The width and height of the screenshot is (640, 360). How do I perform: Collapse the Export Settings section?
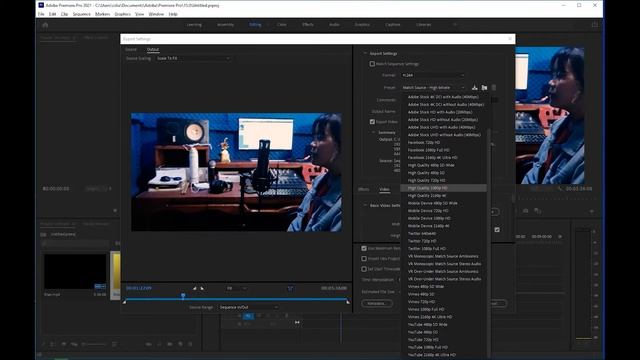click(x=365, y=53)
